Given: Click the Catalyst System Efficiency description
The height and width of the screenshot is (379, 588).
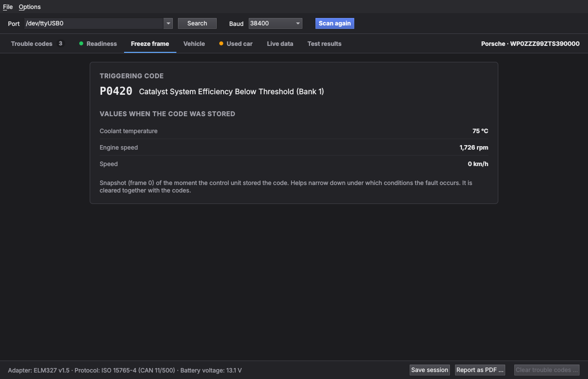Looking at the screenshot, I should (231, 92).
